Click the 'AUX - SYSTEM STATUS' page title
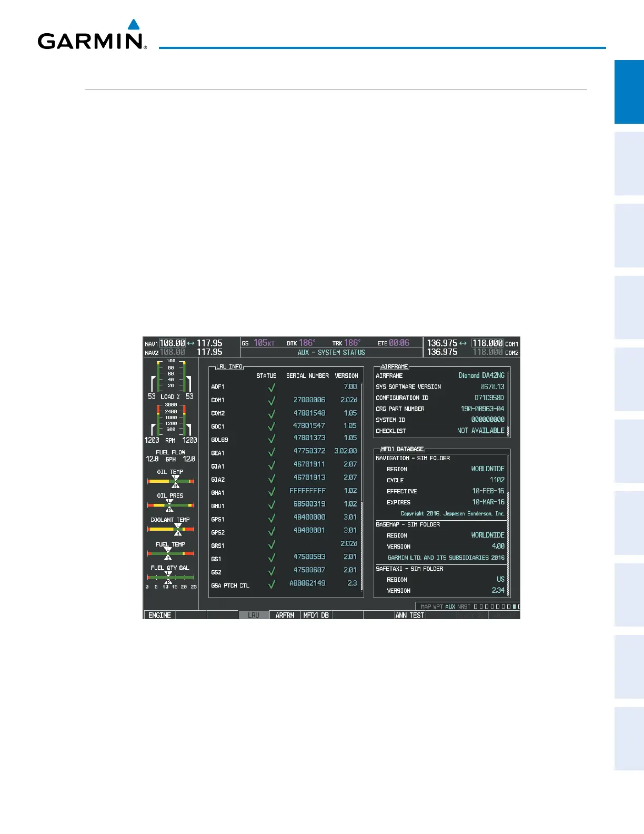 [331, 352]
